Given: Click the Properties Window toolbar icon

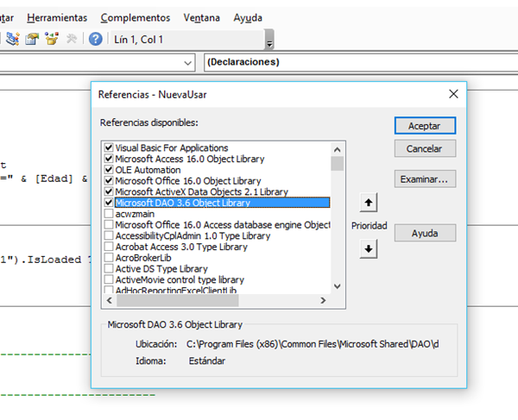Looking at the screenshot, I should coord(32,39).
